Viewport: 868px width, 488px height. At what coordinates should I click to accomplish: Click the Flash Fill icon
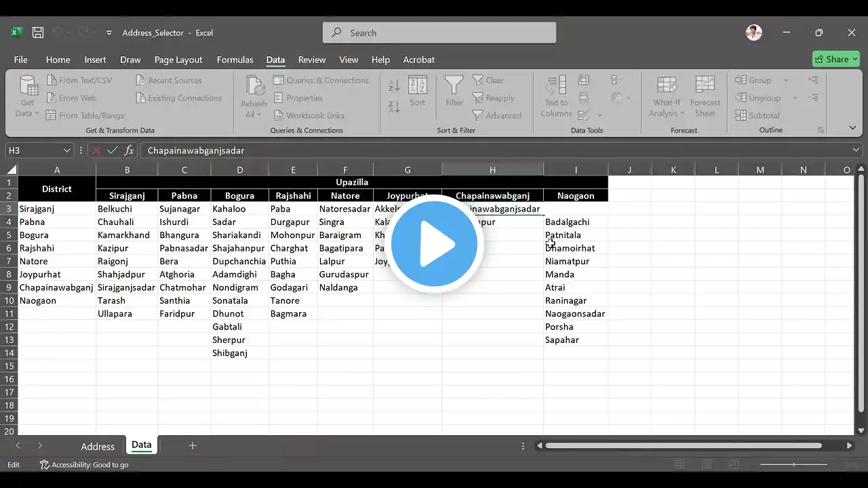583,80
